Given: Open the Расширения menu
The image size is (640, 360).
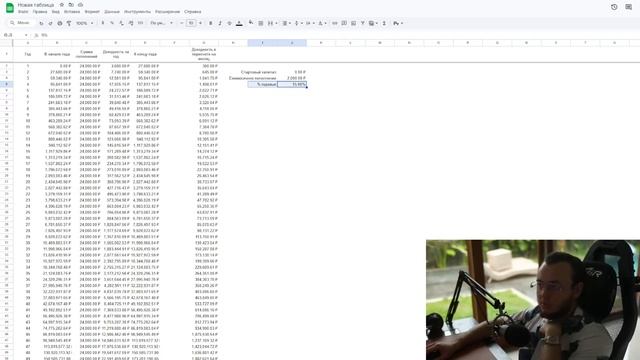Looking at the screenshot, I should (167, 12).
